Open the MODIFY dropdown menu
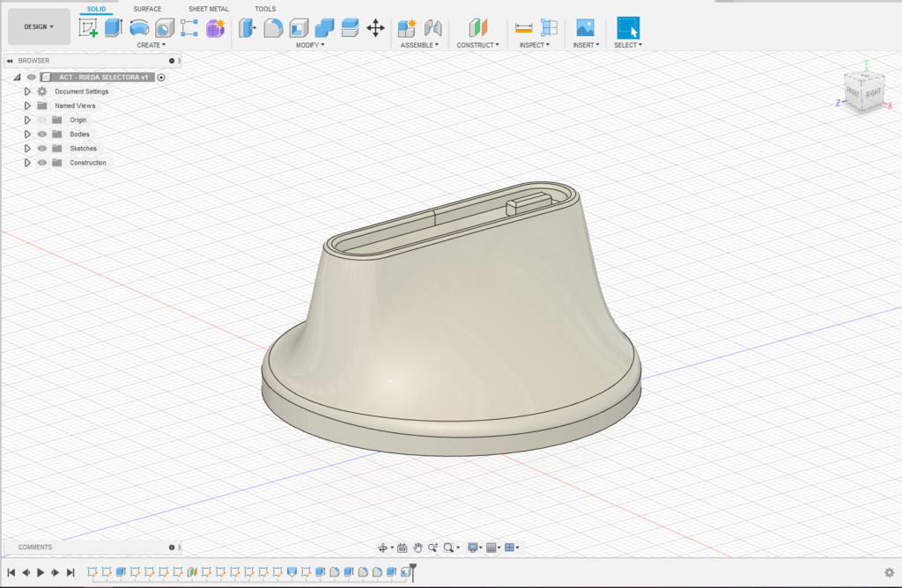Screen dimensions: 902x588 pyautogui.click(x=310, y=45)
